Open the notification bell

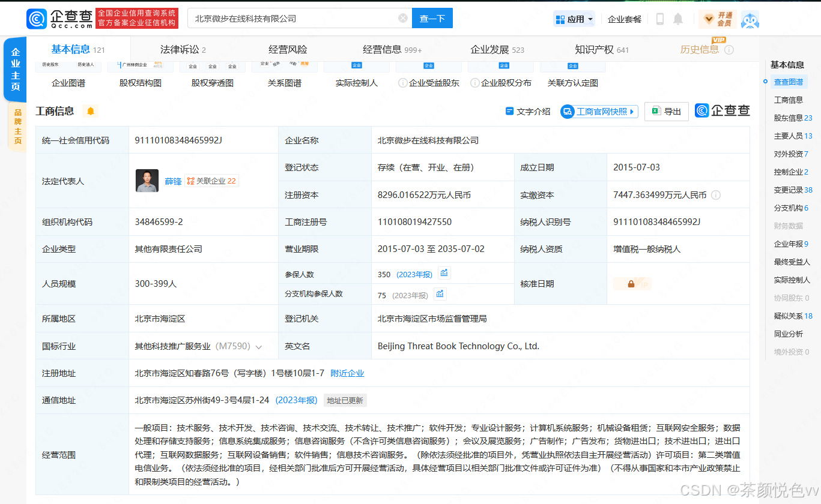pyautogui.click(x=678, y=19)
